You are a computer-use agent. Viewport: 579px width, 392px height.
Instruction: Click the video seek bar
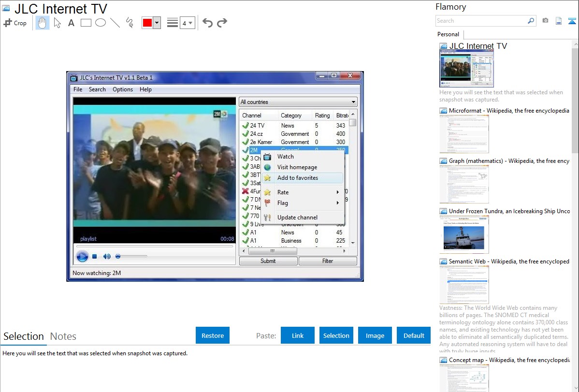154,247
